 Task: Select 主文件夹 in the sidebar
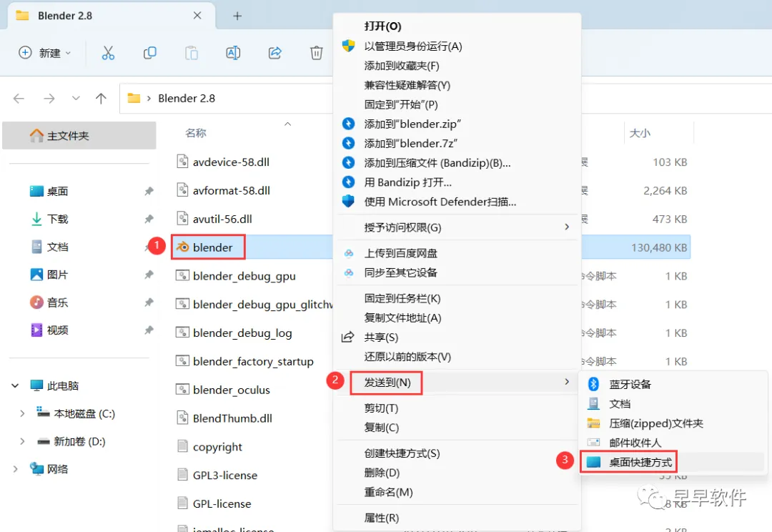tap(79, 135)
